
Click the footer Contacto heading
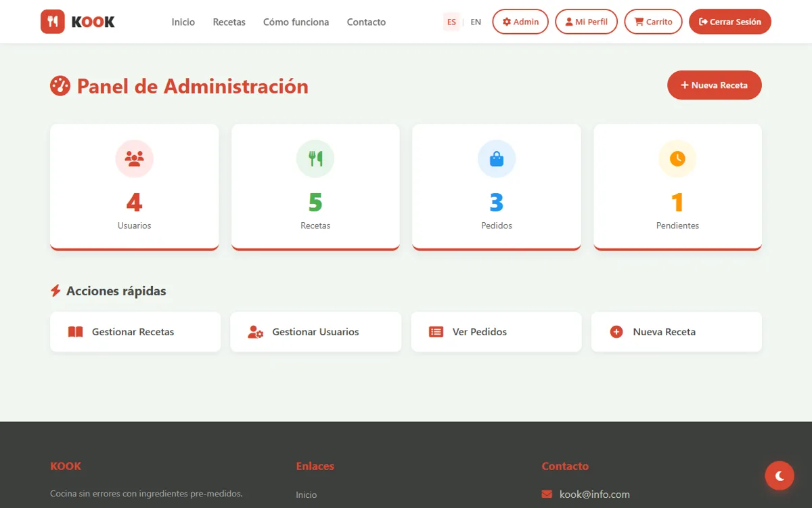[565, 466]
